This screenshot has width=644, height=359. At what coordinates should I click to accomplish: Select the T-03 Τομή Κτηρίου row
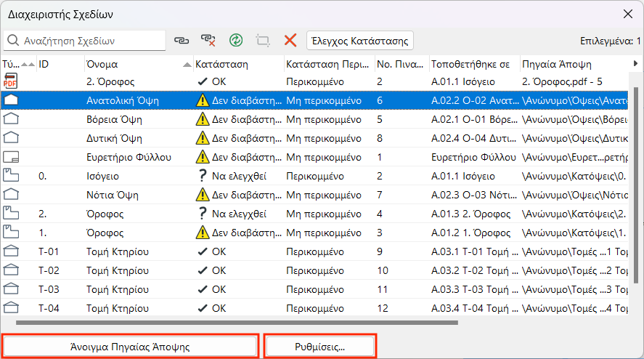tap(117, 289)
